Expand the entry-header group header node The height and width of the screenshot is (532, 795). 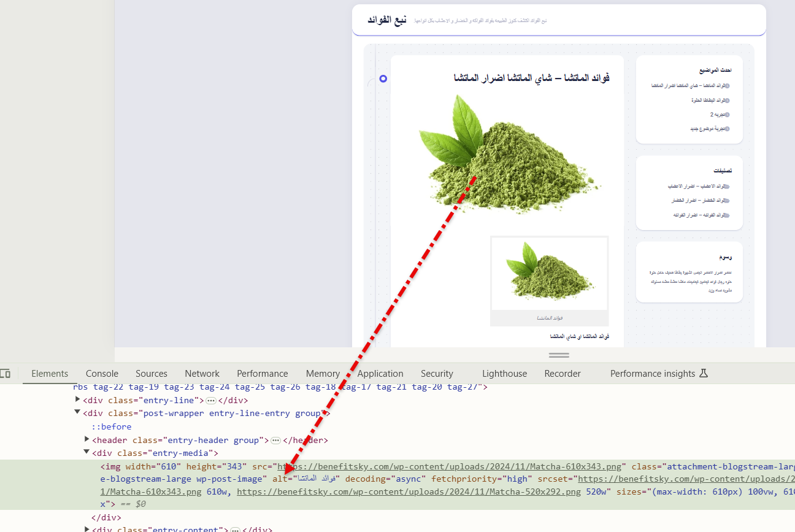click(86, 440)
